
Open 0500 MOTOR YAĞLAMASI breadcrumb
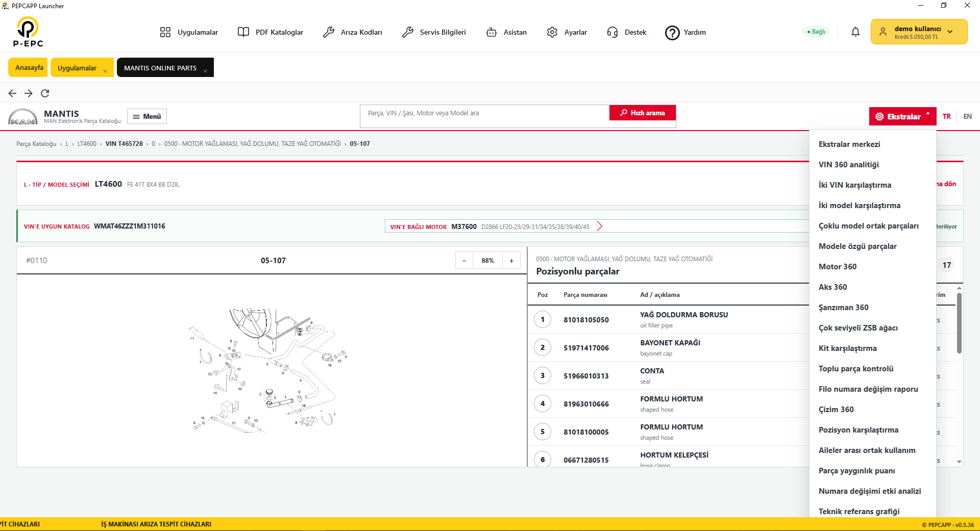tap(253, 144)
